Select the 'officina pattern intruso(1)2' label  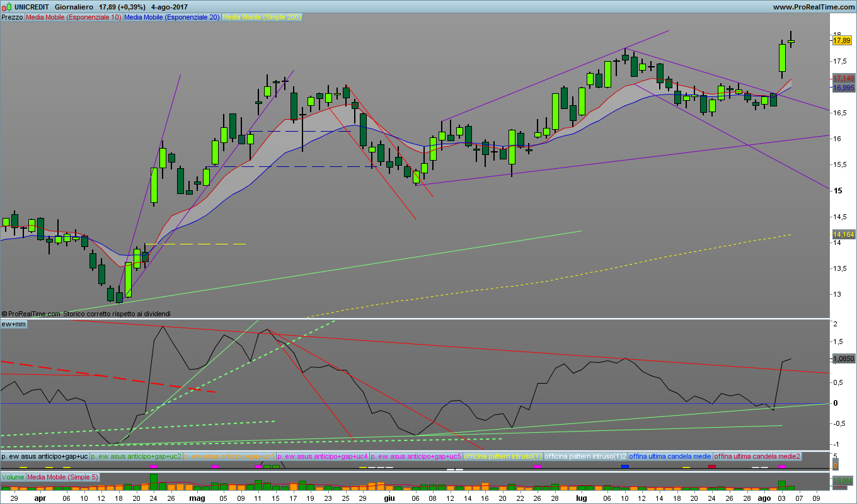[x=585, y=455]
